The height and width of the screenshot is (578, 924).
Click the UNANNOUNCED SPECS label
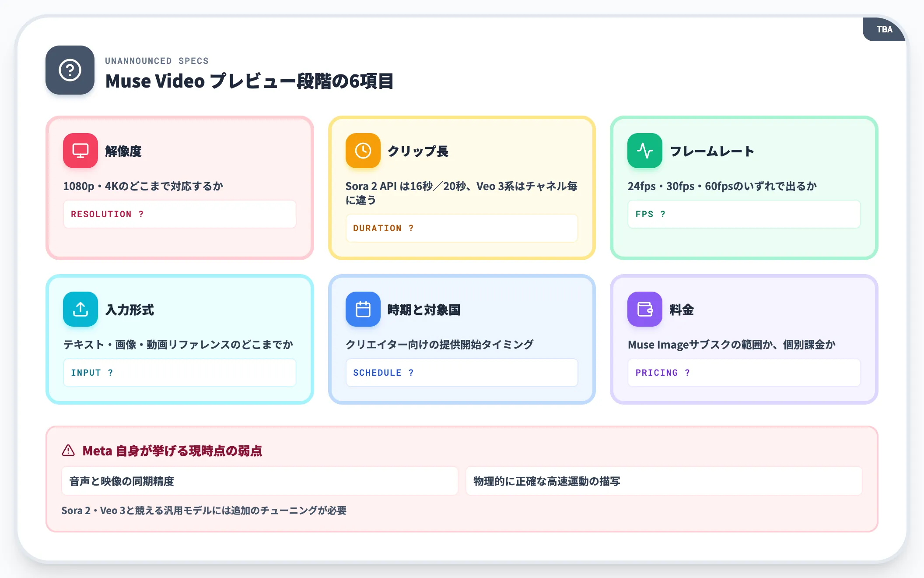pyautogui.click(x=157, y=61)
